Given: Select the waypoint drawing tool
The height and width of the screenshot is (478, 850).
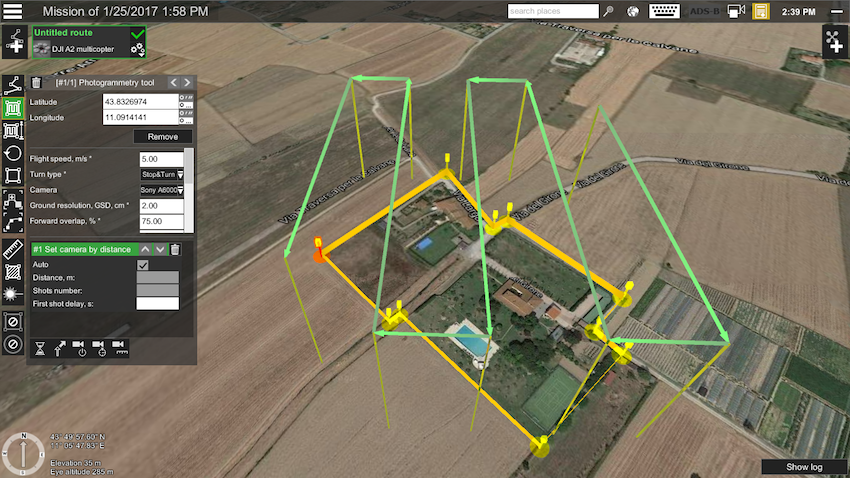Looking at the screenshot, I should click(12, 85).
